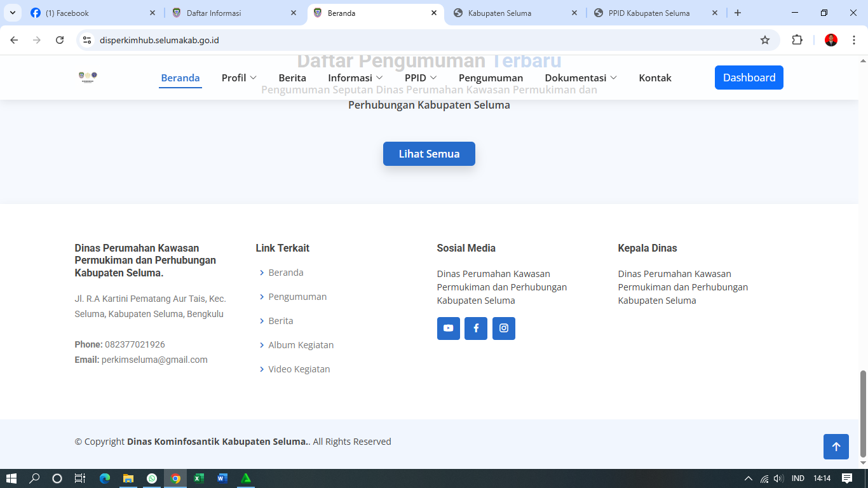Follow the Album Kegiatan footer link

point(301,345)
